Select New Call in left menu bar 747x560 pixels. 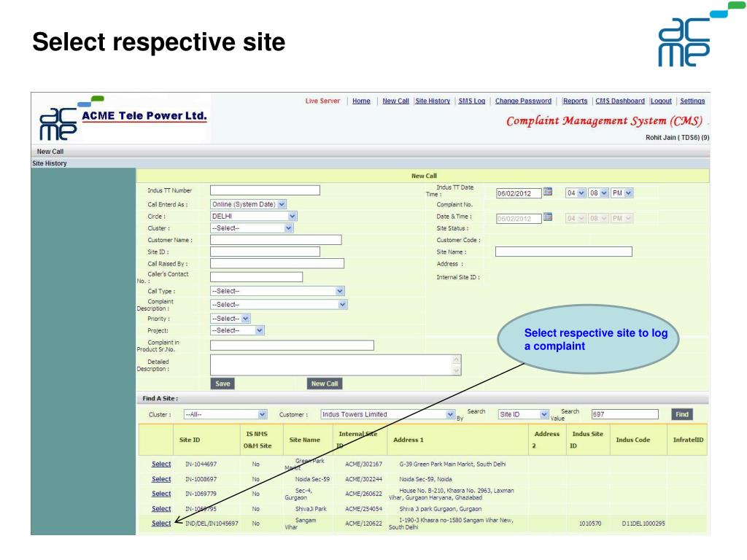point(50,152)
